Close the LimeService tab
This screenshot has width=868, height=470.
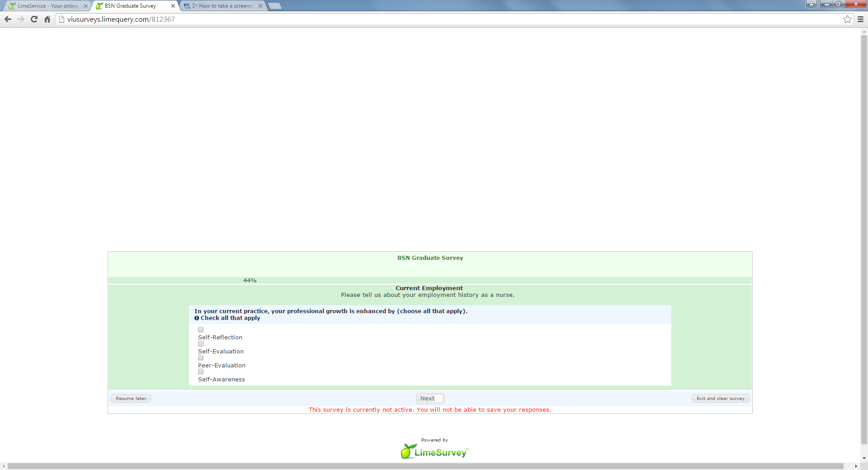click(x=86, y=6)
